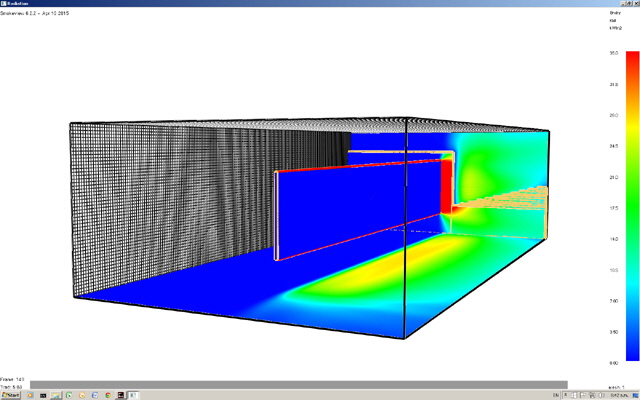640x400 pixels.
Task: Open the Windows Start menu
Action: coord(10,395)
